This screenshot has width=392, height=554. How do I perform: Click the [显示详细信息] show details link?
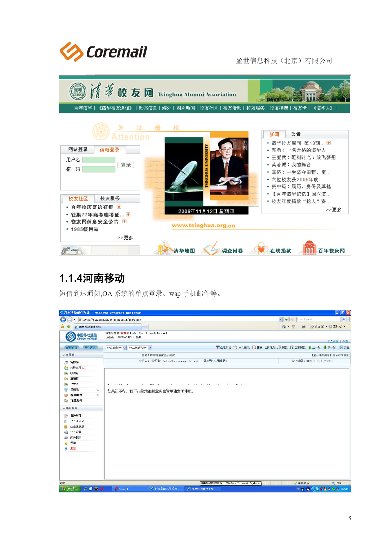pyautogui.click(x=322, y=355)
